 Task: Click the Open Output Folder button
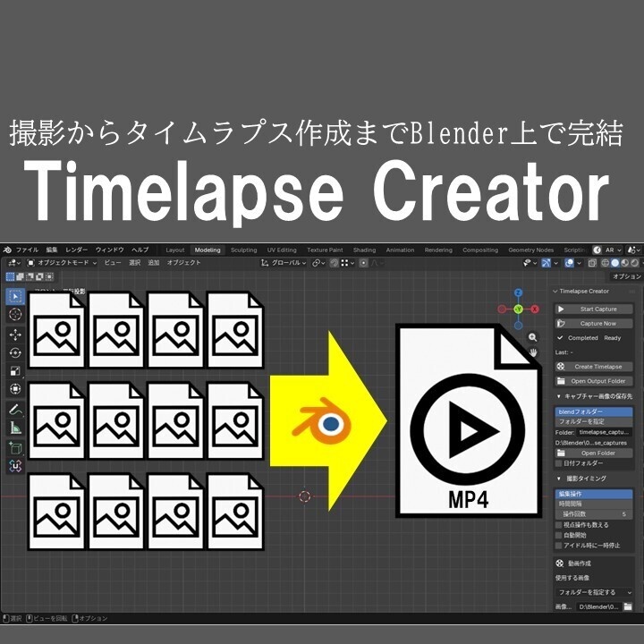pos(594,381)
